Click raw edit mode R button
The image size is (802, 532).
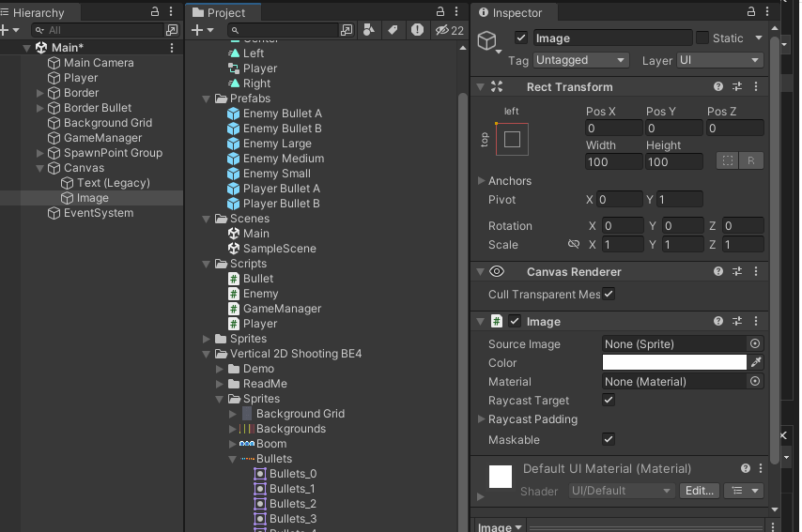coord(751,161)
